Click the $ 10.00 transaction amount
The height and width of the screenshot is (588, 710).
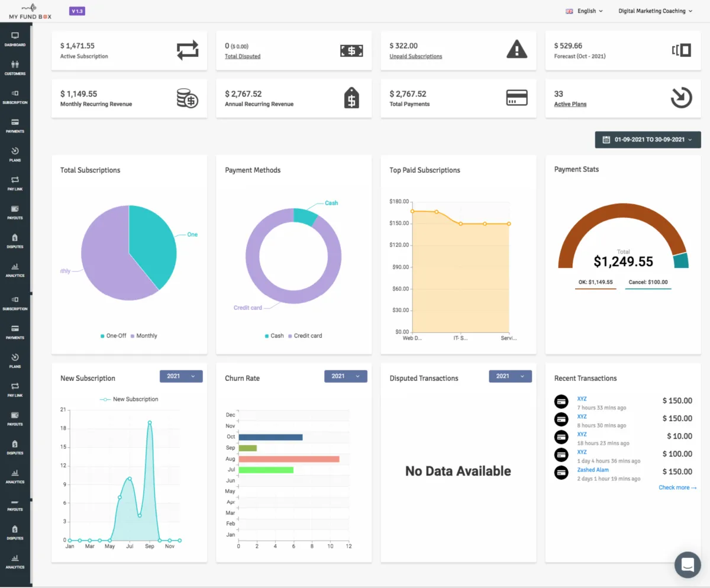pyautogui.click(x=679, y=436)
